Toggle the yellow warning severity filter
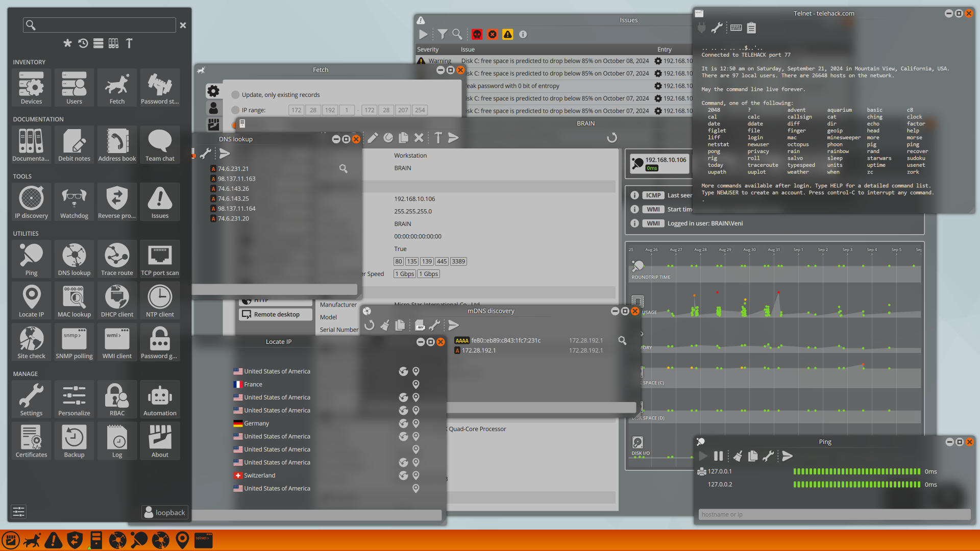The image size is (980, 551). click(507, 34)
